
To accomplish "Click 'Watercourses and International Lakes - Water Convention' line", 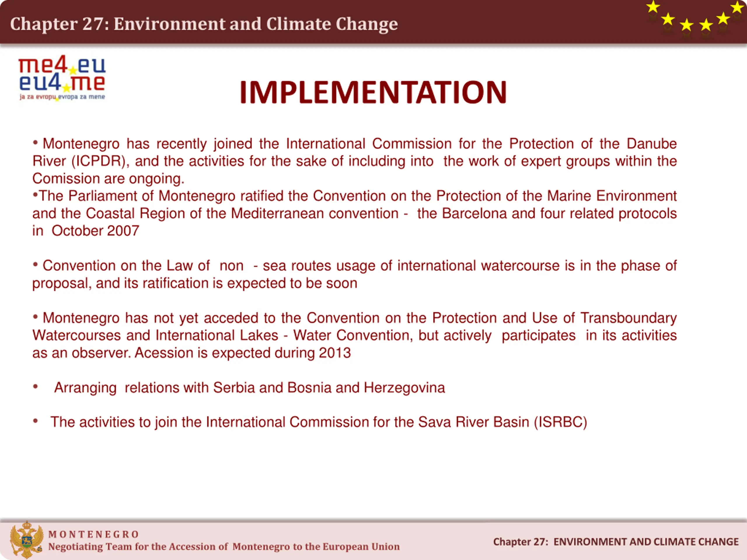I will 355,335.
